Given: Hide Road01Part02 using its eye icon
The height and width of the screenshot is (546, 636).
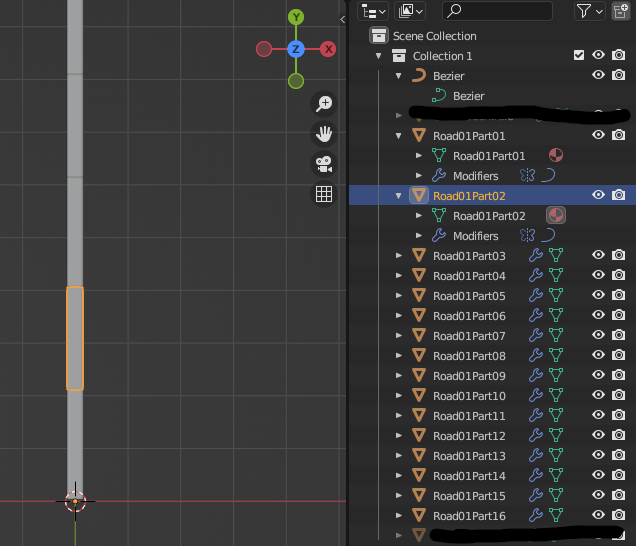Looking at the screenshot, I should (598, 195).
